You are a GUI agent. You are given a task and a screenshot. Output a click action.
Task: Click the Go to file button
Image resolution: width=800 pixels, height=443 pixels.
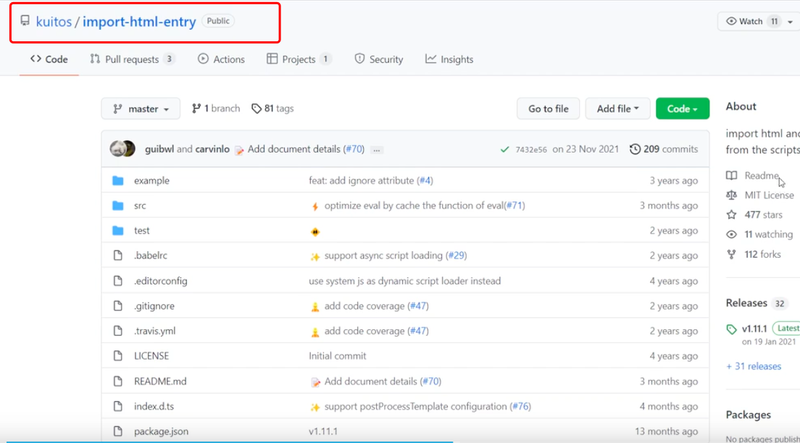pyautogui.click(x=548, y=109)
